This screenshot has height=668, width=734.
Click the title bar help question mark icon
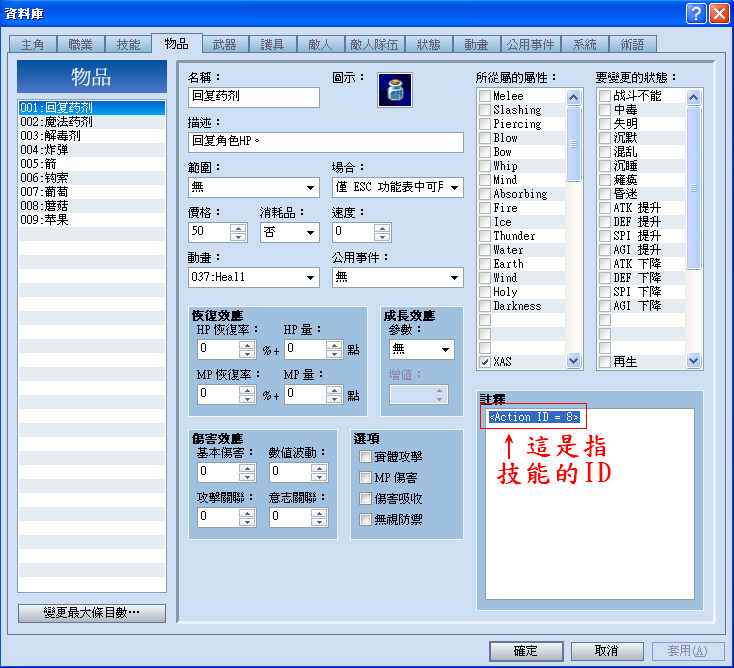[696, 14]
